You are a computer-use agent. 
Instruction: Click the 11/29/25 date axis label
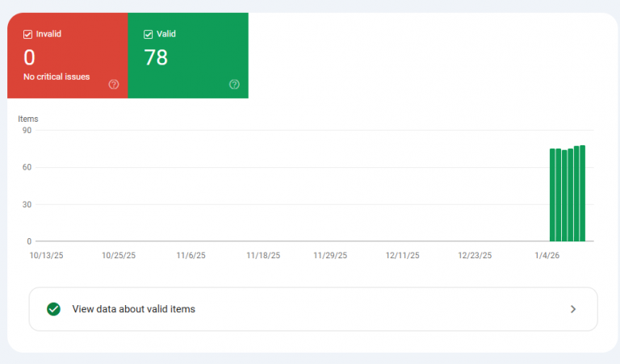(x=330, y=255)
